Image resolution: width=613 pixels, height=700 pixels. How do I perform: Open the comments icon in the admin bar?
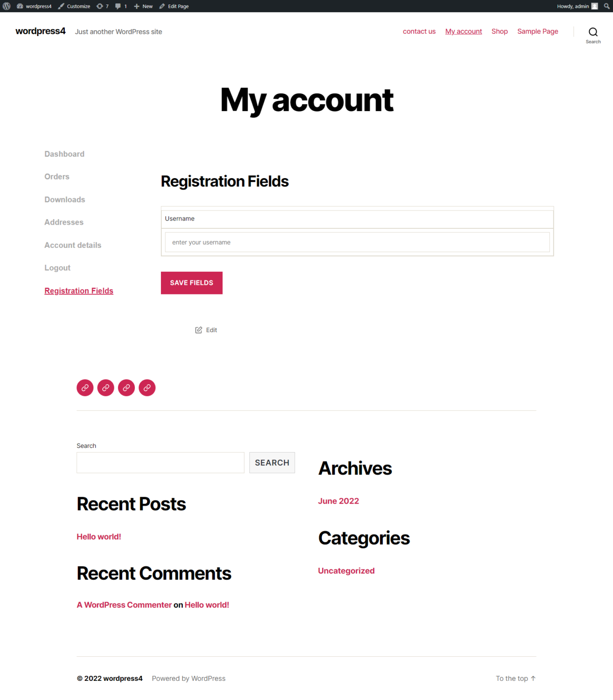pyautogui.click(x=120, y=6)
